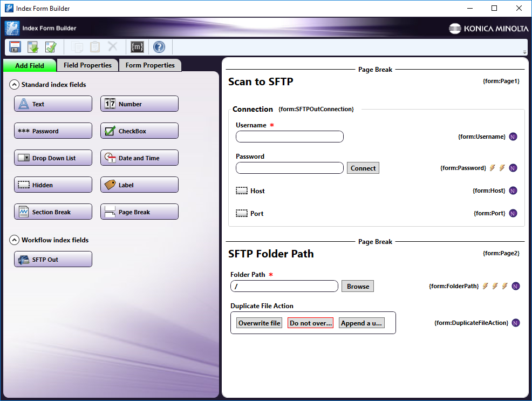
Task: Click the save-and-download toolbar icon with green arrow
Action: (33, 47)
